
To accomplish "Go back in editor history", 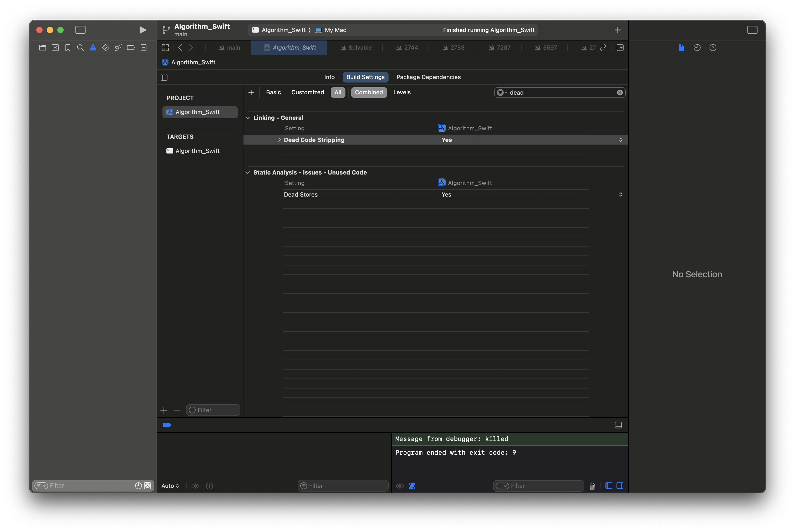I will click(x=181, y=48).
